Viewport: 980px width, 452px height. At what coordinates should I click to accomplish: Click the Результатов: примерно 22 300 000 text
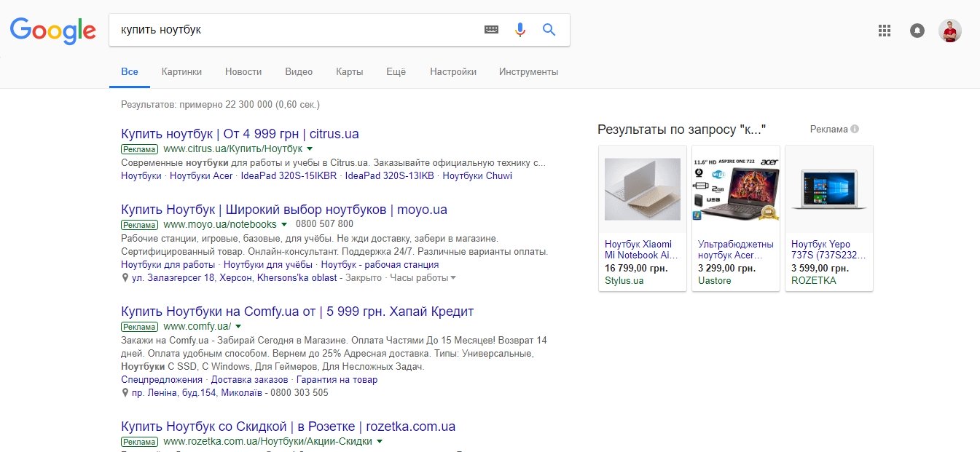click(x=220, y=105)
